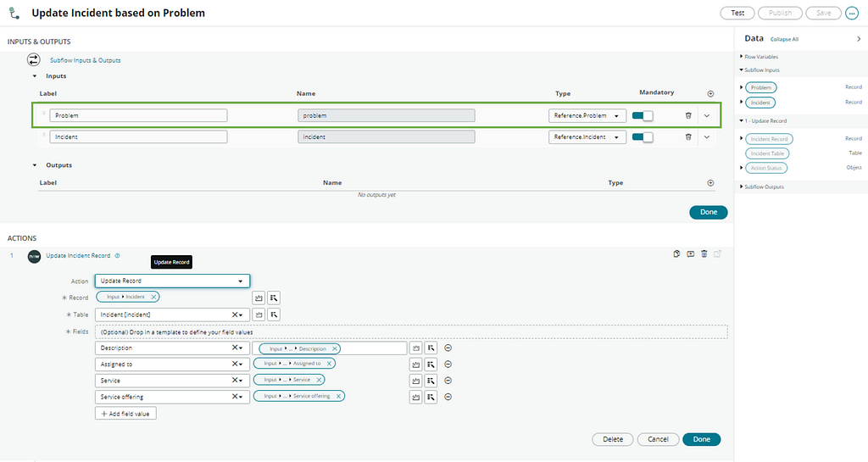
Task: Toggle Mandatory switch for Problem input
Action: tap(643, 115)
